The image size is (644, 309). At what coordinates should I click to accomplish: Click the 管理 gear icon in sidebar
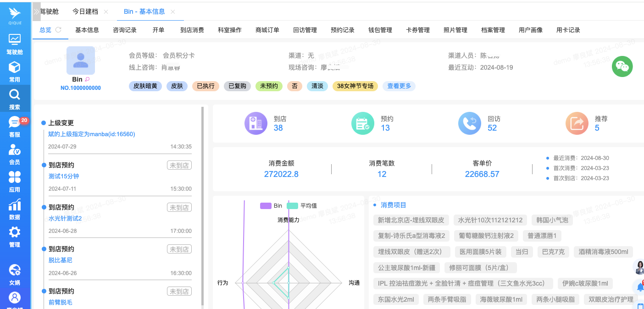pyautogui.click(x=15, y=232)
